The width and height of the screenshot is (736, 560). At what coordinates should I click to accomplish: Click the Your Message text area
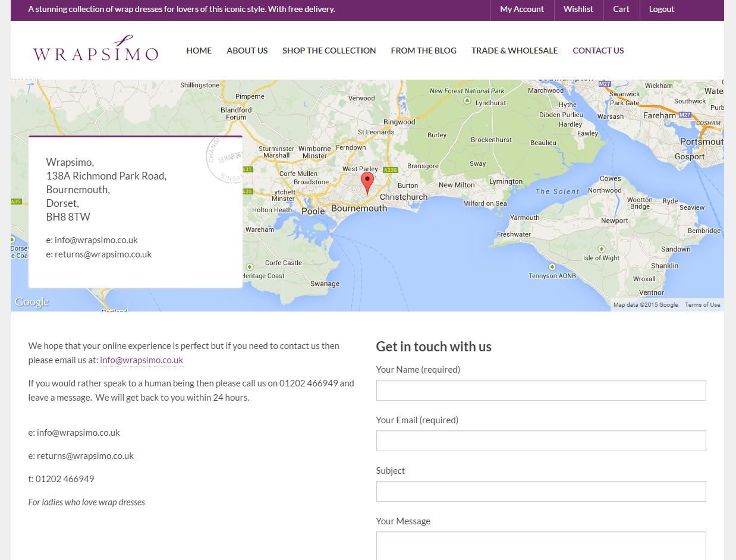(540, 546)
